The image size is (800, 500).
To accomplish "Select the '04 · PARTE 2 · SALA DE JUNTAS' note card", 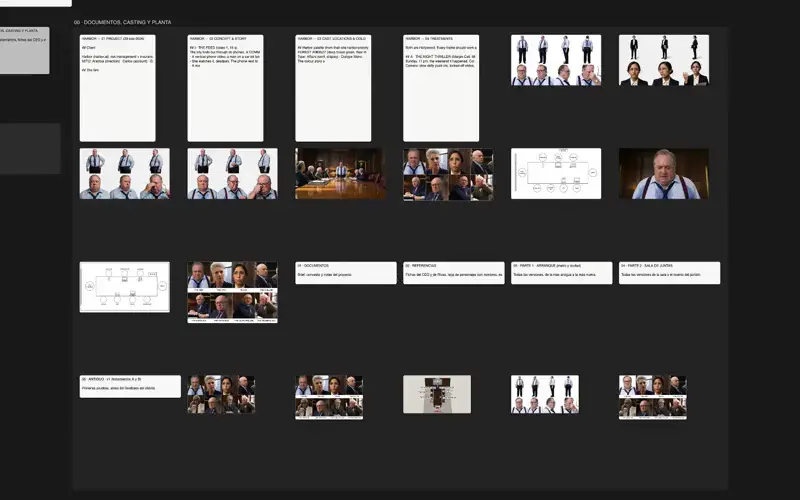I will tap(669, 273).
